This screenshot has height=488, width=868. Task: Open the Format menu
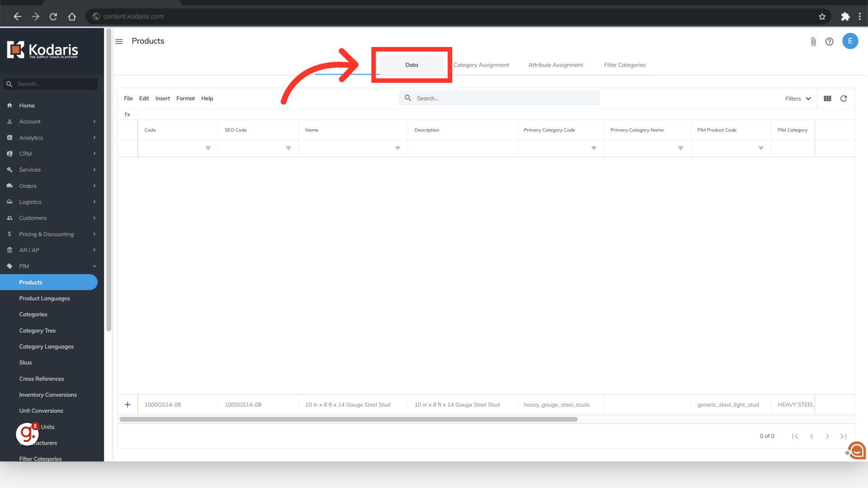[x=185, y=99]
